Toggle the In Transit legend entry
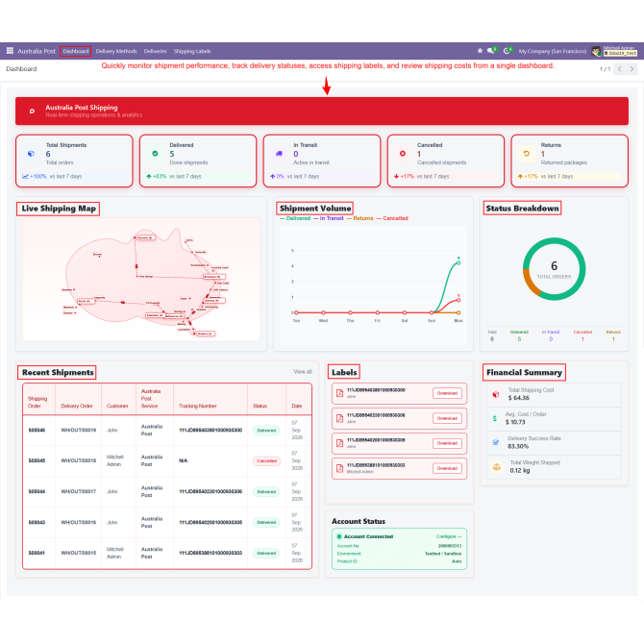The image size is (644, 644). coord(329,218)
